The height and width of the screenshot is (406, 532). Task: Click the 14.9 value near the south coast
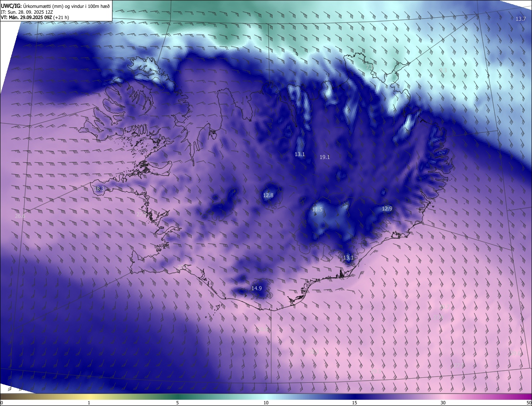pyautogui.click(x=256, y=288)
